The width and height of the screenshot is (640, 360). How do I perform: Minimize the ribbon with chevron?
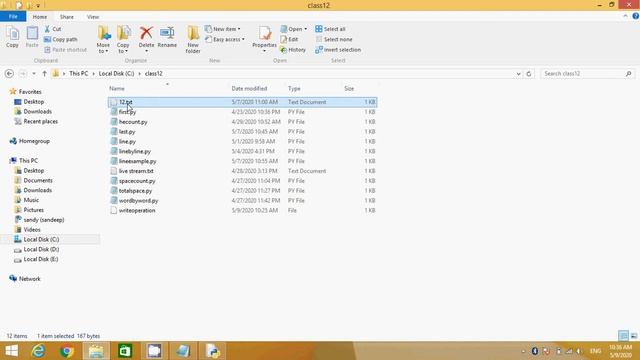coord(625,16)
